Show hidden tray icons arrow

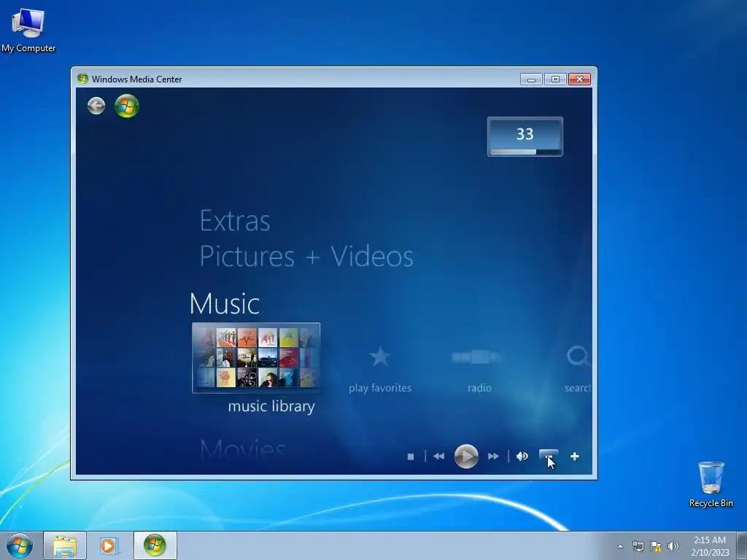(620, 546)
